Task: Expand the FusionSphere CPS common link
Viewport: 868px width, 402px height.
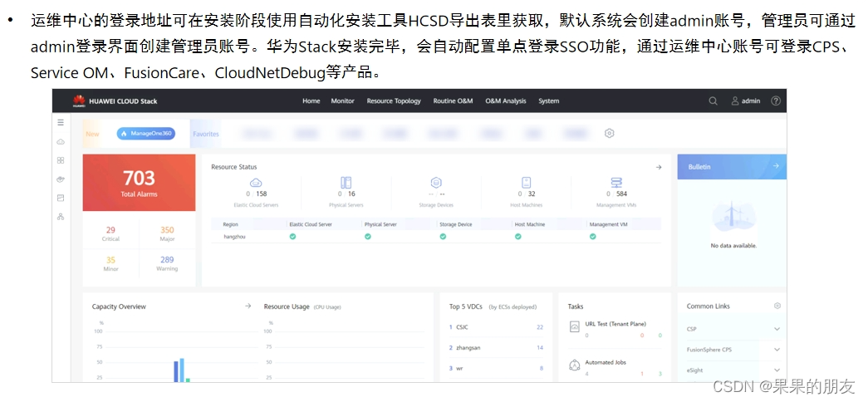Action: (777, 350)
